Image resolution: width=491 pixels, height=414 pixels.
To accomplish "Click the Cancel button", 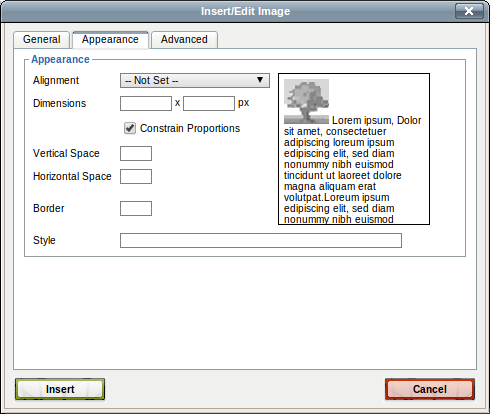I will coord(430,389).
